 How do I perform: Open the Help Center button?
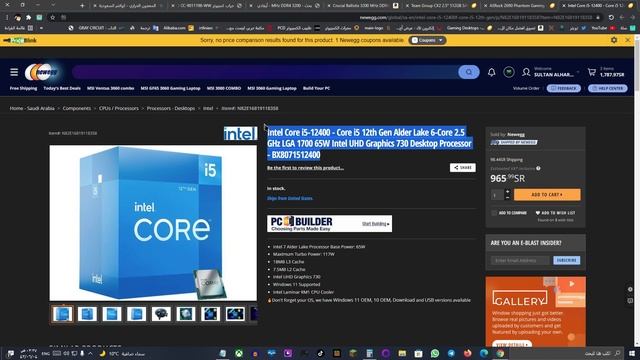607,88
